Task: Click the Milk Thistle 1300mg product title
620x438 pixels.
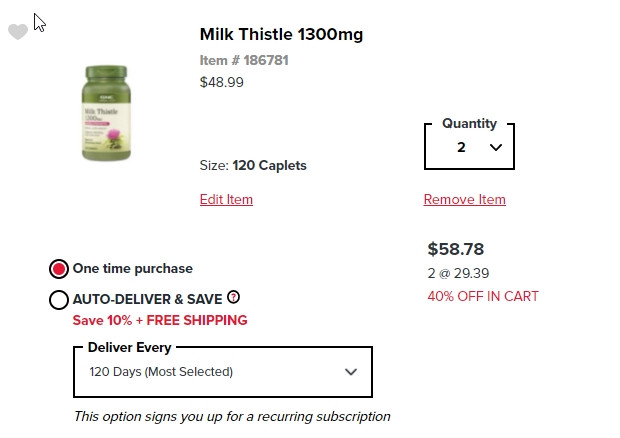Action: (281, 34)
